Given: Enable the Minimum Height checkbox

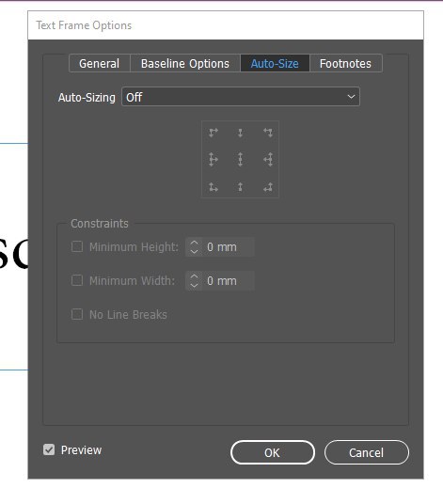Looking at the screenshot, I should [x=77, y=247].
